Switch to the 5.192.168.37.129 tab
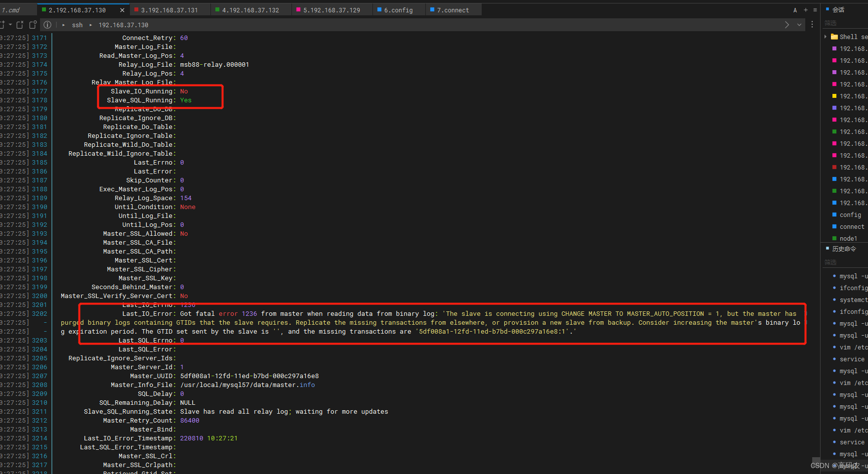Screen dimensions: 868x474 tap(332, 10)
